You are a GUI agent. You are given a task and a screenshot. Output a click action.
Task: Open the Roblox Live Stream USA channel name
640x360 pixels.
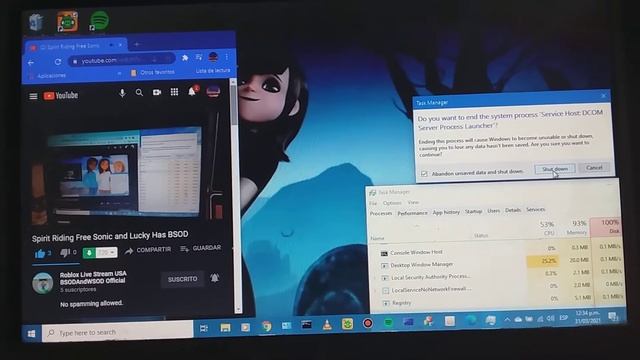point(93,277)
